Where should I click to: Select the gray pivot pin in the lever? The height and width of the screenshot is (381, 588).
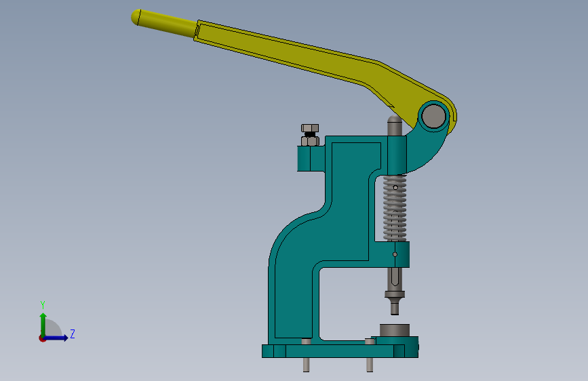[433, 116]
